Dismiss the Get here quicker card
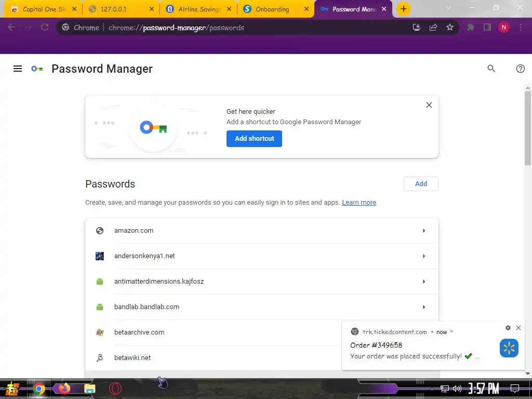The image size is (532, 399). coord(429,105)
